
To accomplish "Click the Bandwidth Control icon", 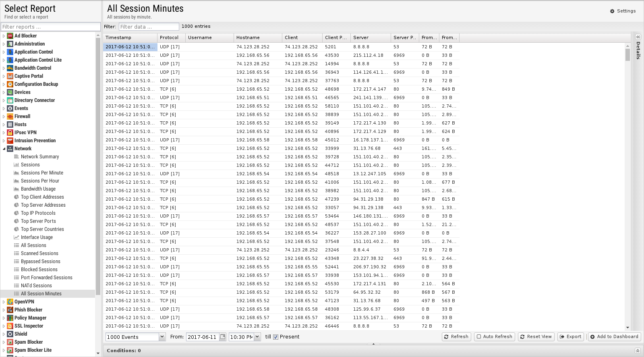I will pyautogui.click(x=10, y=68).
